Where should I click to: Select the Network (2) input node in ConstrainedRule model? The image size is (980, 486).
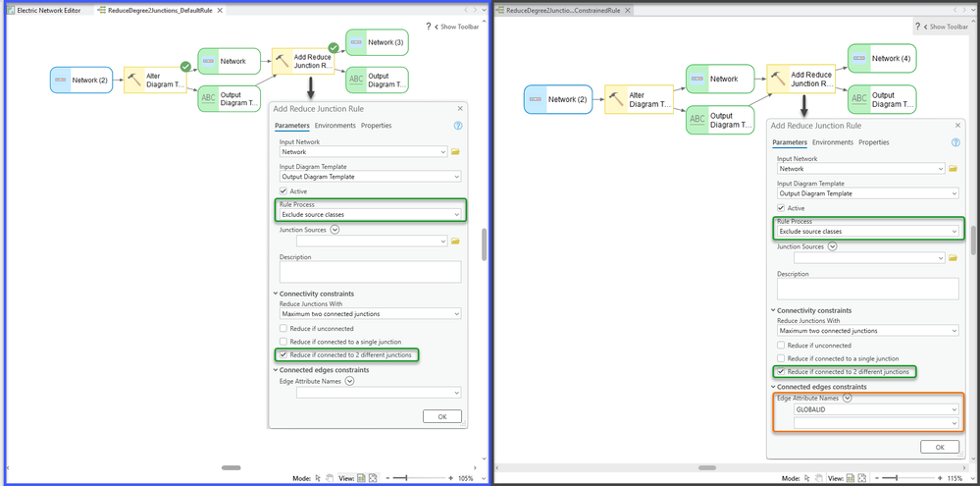tap(557, 99)
